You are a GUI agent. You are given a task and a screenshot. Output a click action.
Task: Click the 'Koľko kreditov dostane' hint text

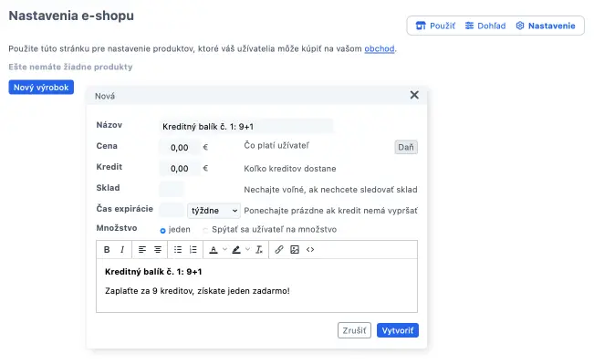pyautogui.click(x=290, y=169)
